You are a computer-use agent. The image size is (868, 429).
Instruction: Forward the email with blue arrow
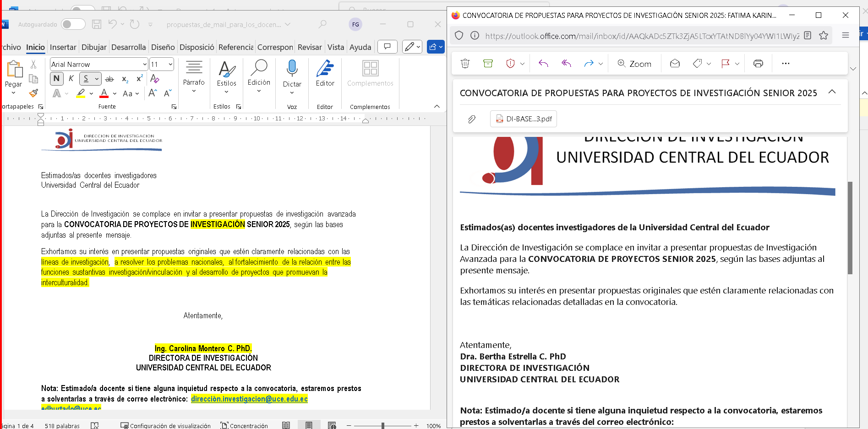pos(589,63)
